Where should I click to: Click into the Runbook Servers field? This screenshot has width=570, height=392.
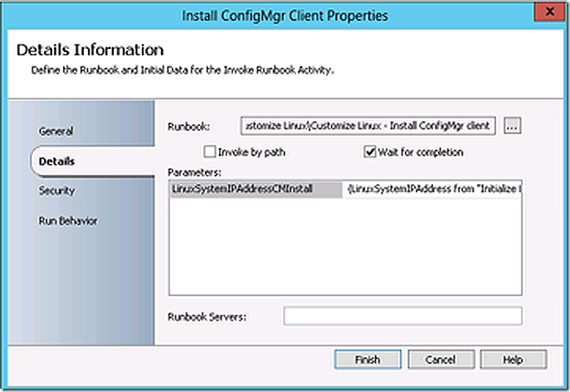(x=402, y=316)
